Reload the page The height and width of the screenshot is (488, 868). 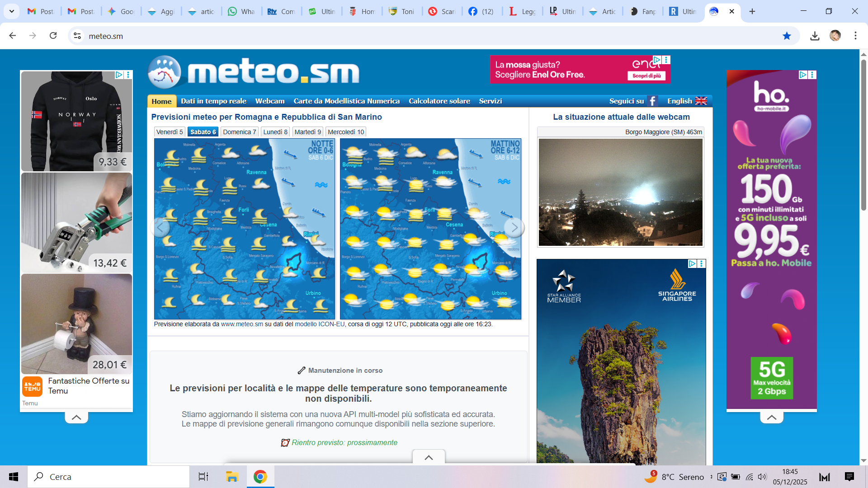point(53,36)
